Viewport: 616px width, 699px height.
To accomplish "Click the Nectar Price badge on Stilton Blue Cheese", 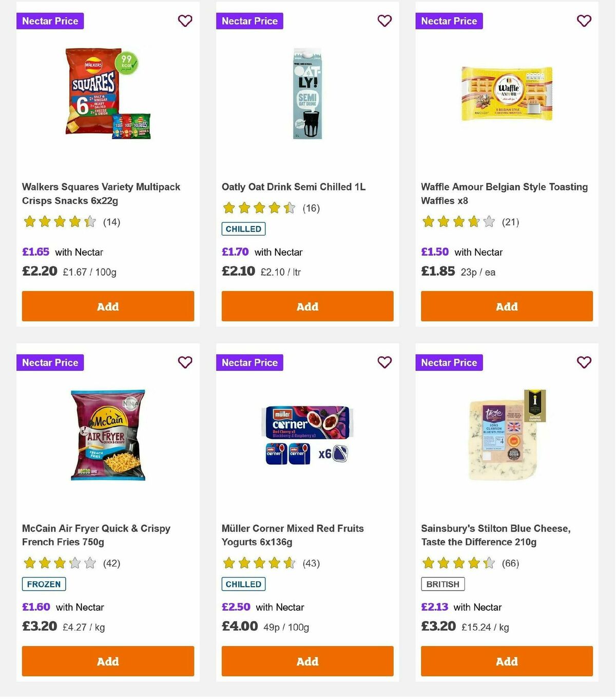I will click(x=449, y=362).
